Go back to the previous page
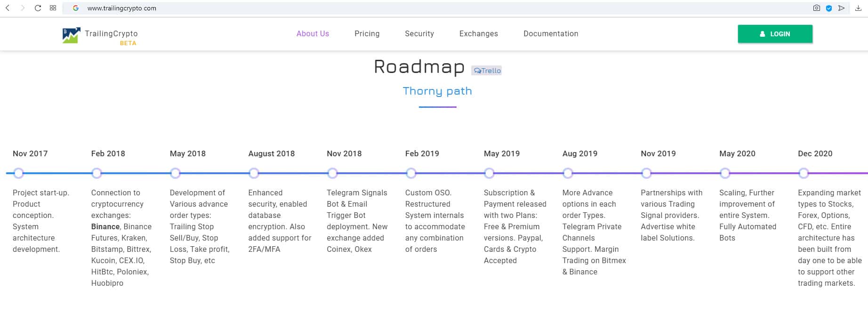This screenshot has height=330, width=868. (8, 8)
